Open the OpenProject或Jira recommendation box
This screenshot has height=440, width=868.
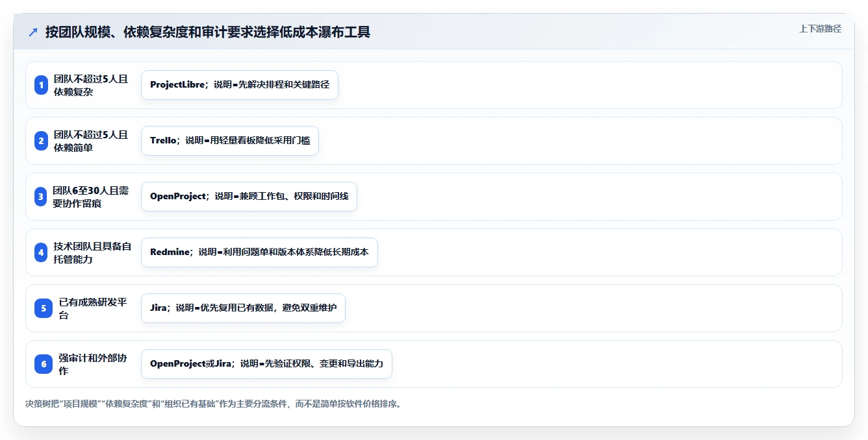coord(266,364)
